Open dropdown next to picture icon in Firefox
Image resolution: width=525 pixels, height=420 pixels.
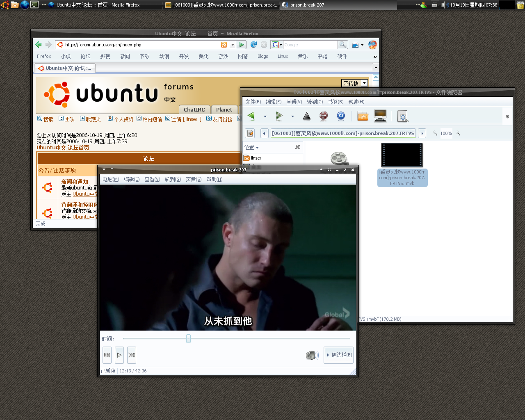[362, 45]
